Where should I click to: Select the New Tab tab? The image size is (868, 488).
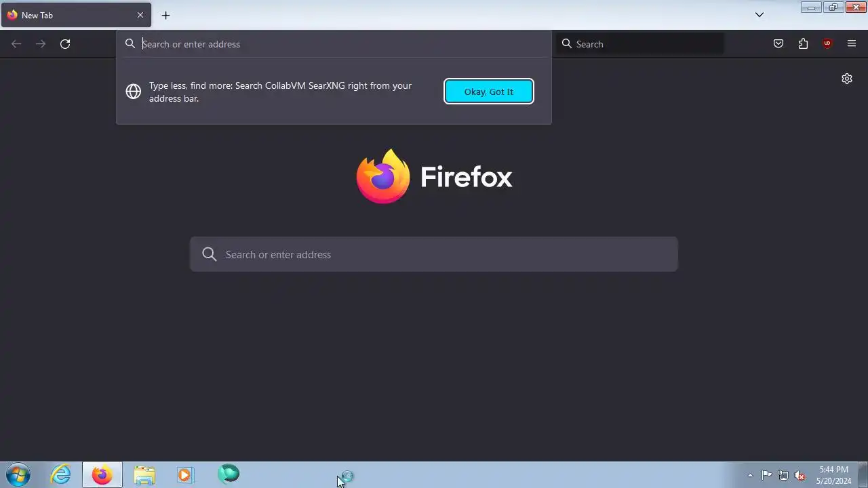(x=76, y=15)
